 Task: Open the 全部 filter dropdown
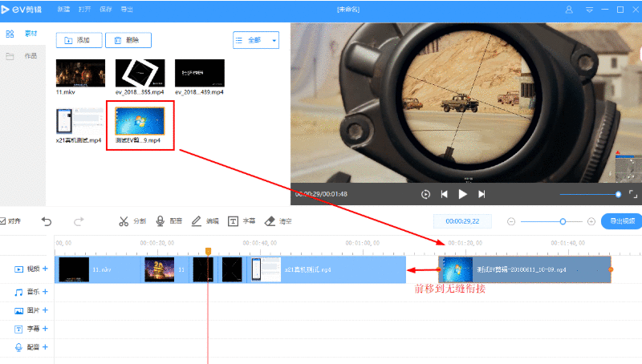pos(255,40)
